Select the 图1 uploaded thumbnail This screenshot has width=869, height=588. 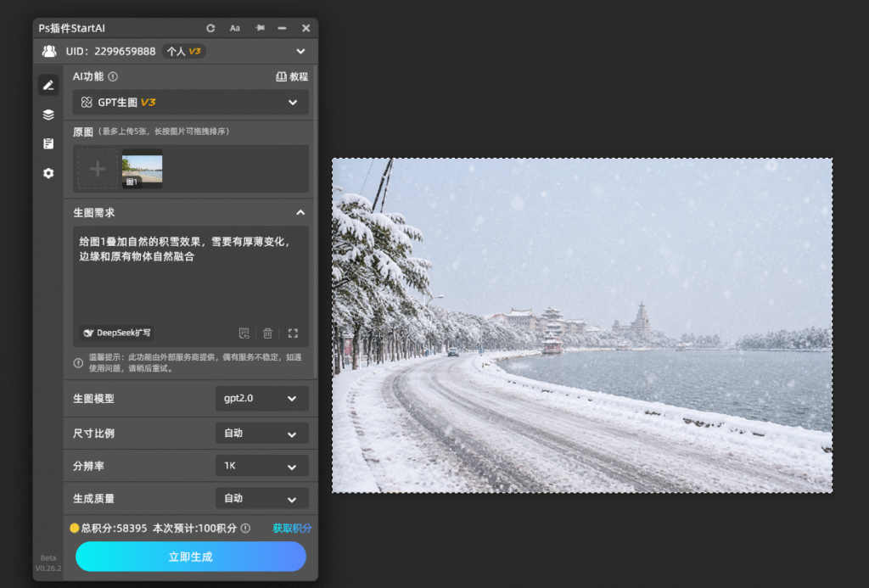pos(143,169)
